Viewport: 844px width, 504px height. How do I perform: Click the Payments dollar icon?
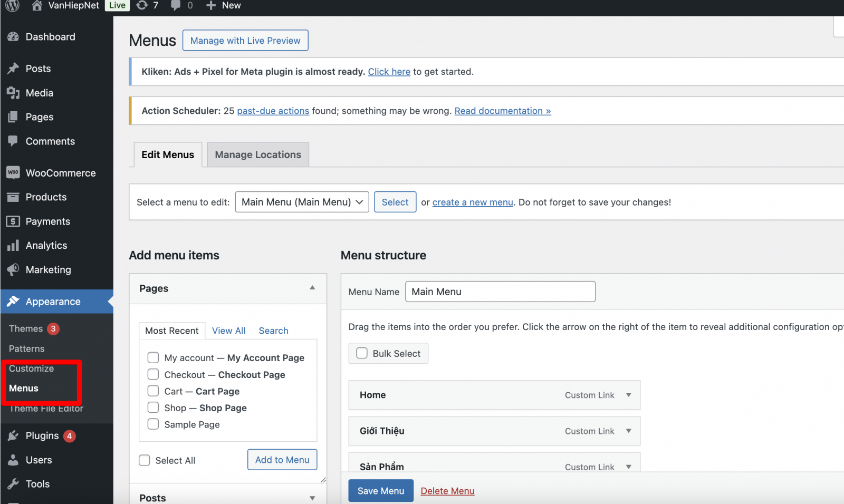(13, 221)
